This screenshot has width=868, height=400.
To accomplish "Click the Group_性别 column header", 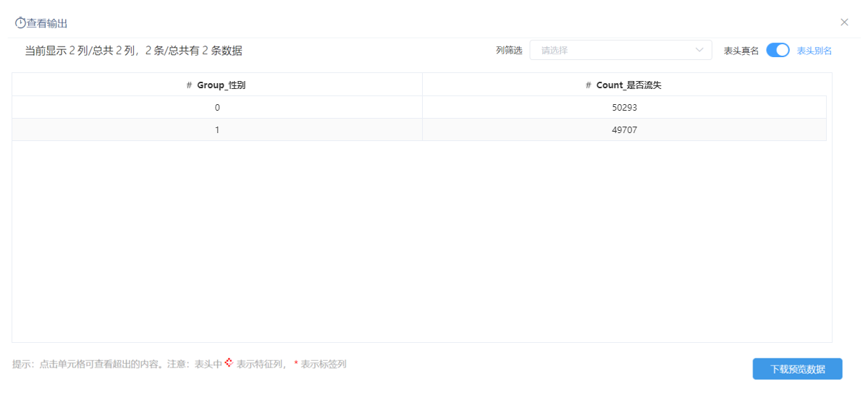I will [x=217, y=85].
